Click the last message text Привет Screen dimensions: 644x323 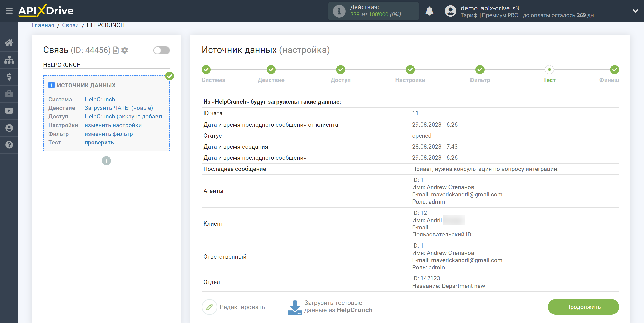485,169
